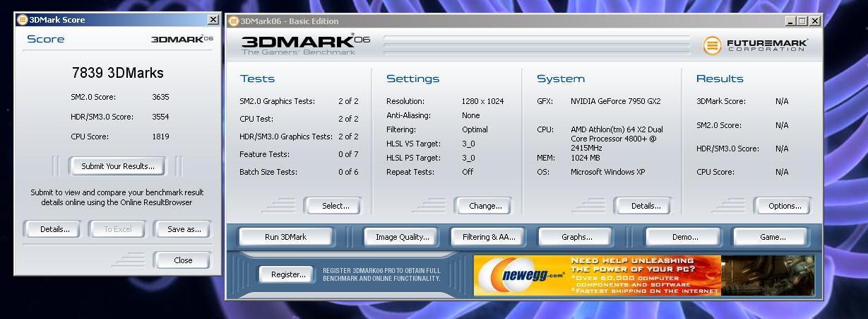The height and width of the screenshot is (319, 868).
Task: Click the CPU Score value 1819
Action: pos(160,137)
